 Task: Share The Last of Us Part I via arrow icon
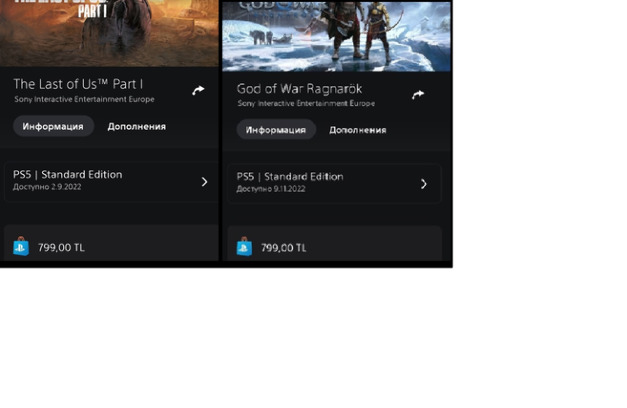198,90
